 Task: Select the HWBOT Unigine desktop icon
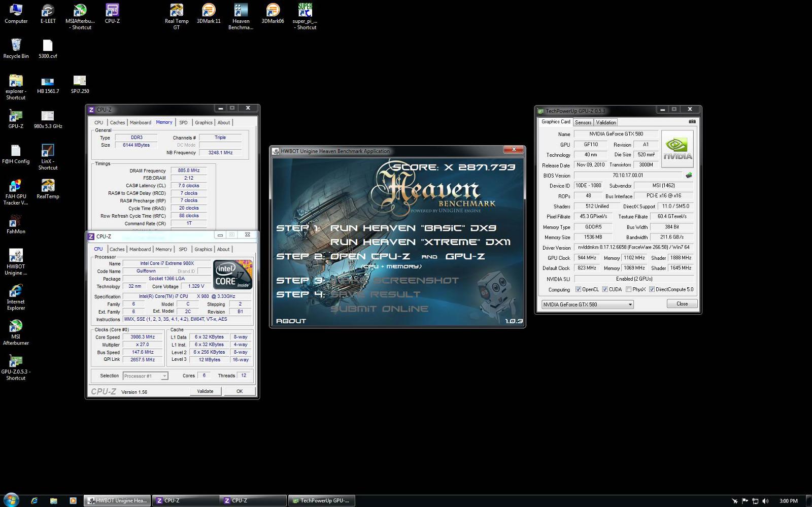pyautogui.click(x=16, y=262)
